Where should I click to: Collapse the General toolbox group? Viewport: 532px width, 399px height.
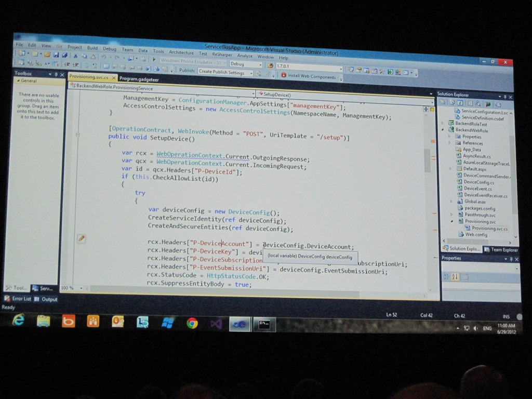(18, 81)
